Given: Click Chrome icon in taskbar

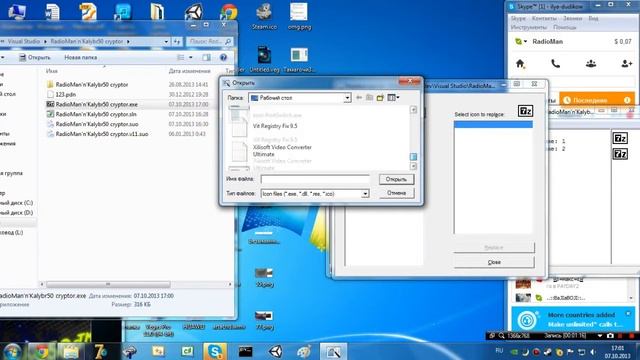Looking at the screenshot, I should pyautogui.click(x=41, y=351).
